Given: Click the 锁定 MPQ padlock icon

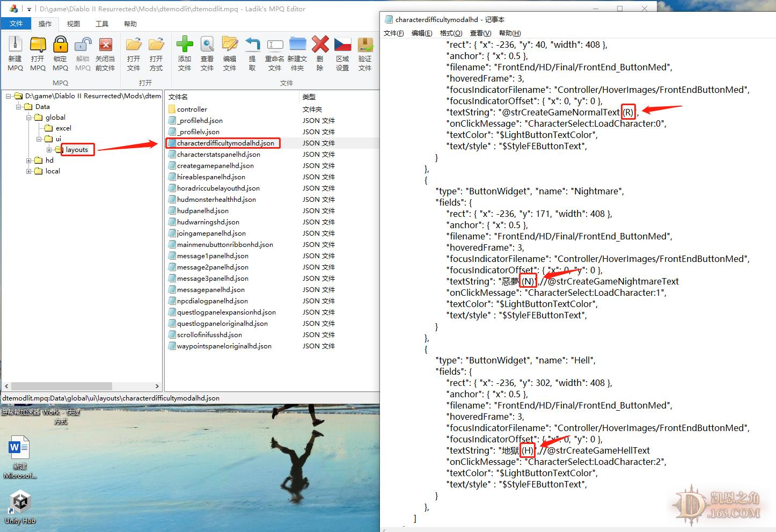Looking at the screenshot, I should [x=60, y=45].
